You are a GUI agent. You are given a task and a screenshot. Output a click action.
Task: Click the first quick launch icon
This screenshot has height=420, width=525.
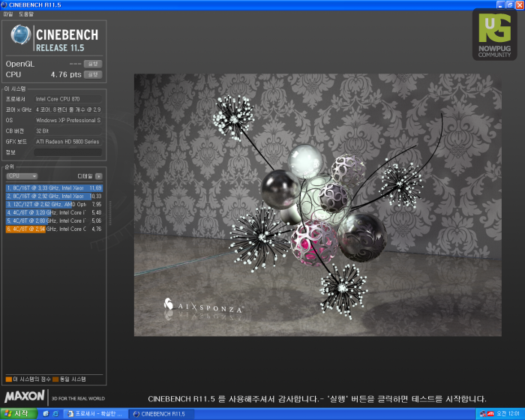[x=46, y=414]
